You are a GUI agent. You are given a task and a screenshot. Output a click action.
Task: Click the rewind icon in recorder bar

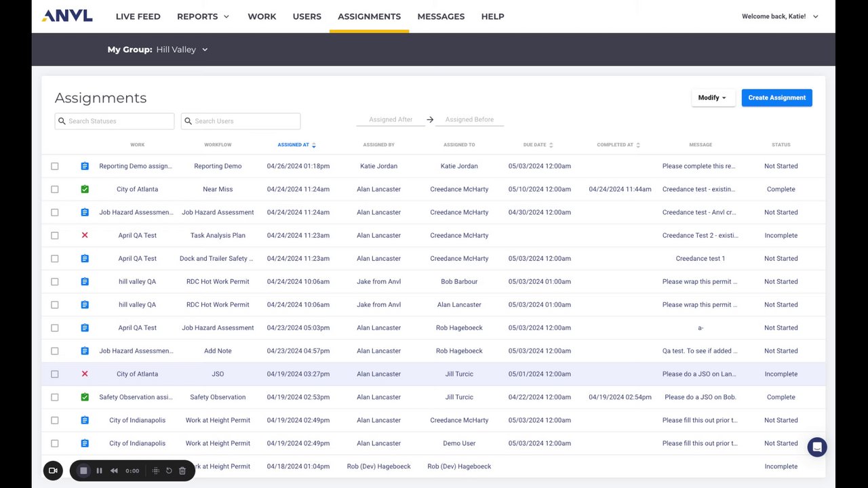click(x=114, y=470)
